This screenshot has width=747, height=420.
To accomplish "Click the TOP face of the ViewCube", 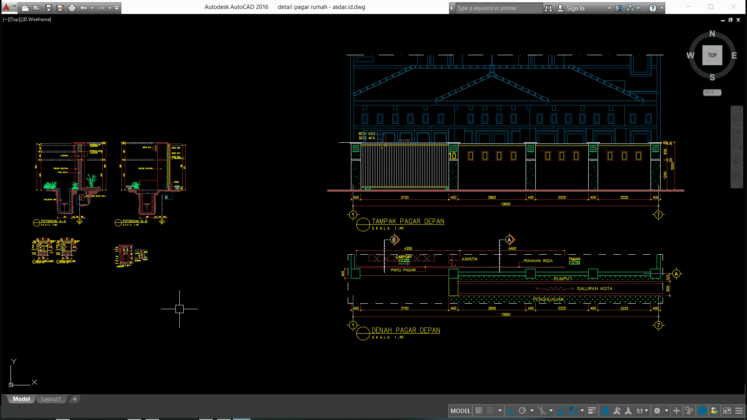I will 712,55.
